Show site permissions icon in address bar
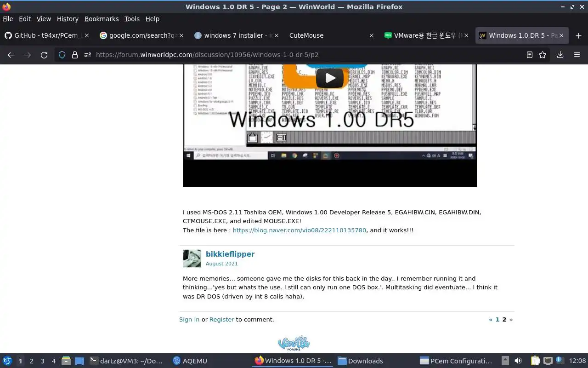Image resolution: width=588 pixels, height=368 pixels. pyautogui.click(x=87, y=55)
